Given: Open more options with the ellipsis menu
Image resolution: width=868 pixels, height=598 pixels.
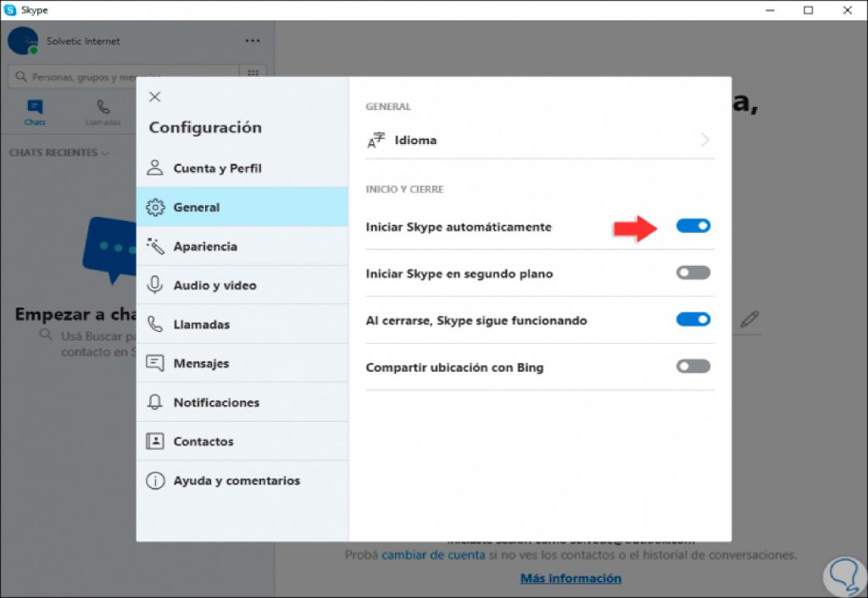Looking at the screenshot, I should click(252, 40).
